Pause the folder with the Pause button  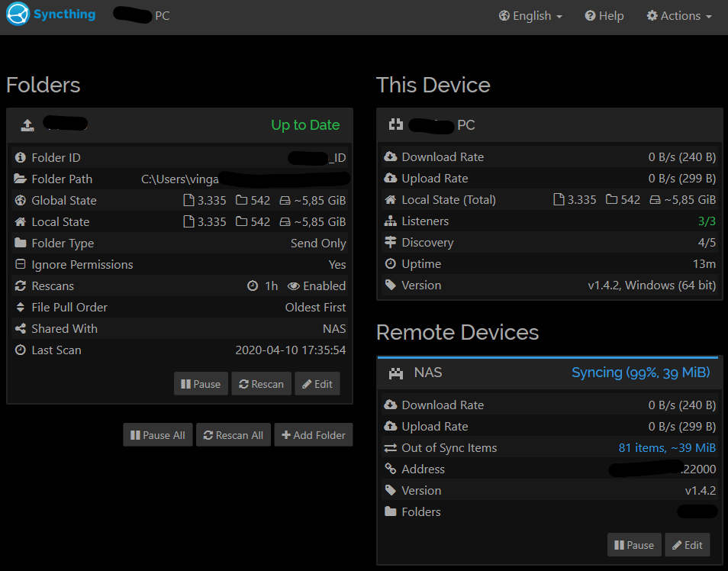point(201,384)
